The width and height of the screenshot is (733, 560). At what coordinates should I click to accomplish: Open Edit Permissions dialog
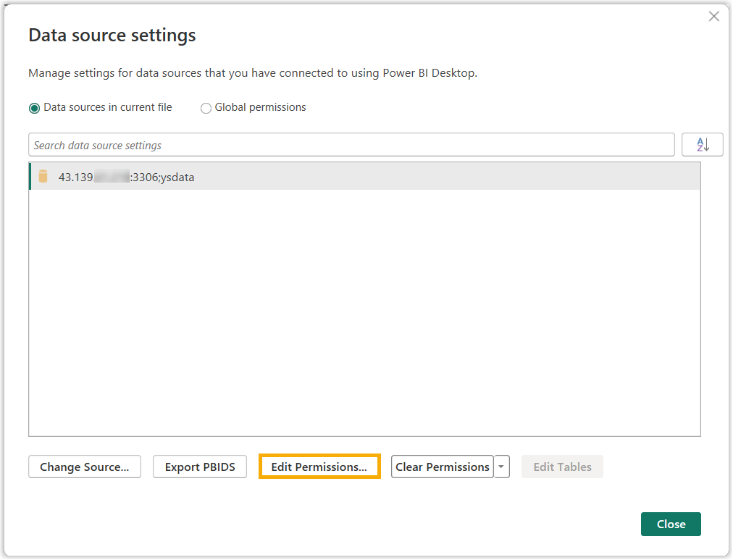[319, 467]
